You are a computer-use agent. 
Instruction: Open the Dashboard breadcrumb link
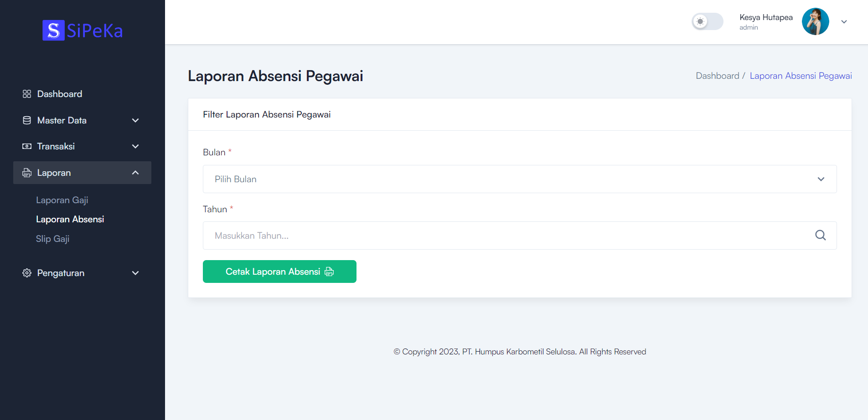[717, 76]
